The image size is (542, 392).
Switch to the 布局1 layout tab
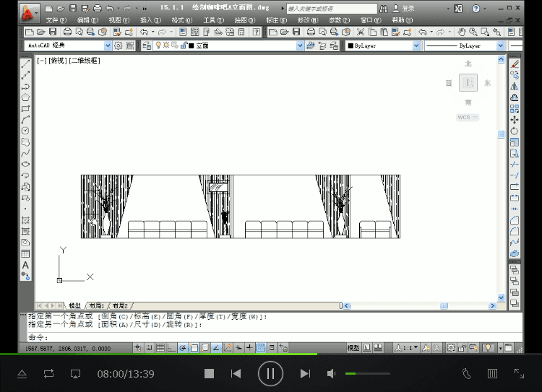(x=96, y=305)
